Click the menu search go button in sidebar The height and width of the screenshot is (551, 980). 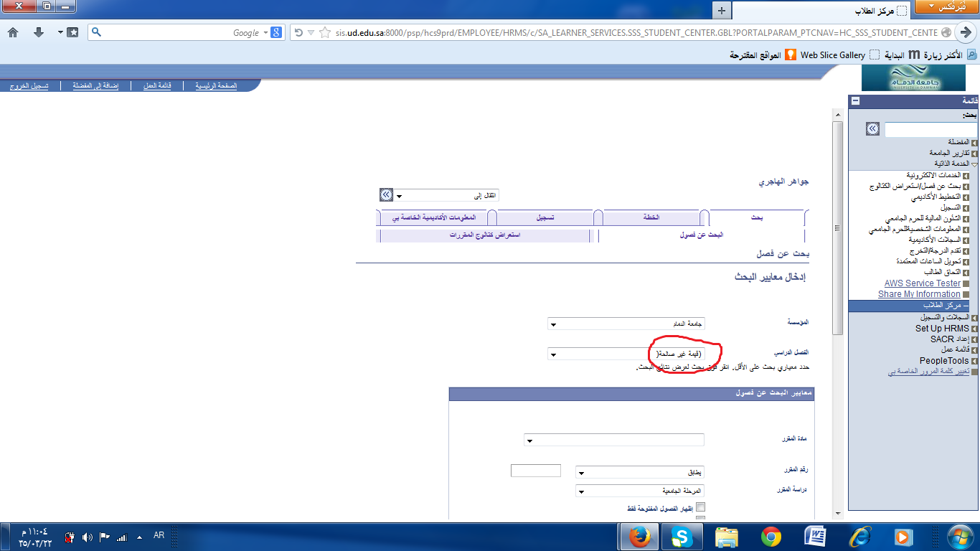tap(872, 129)
